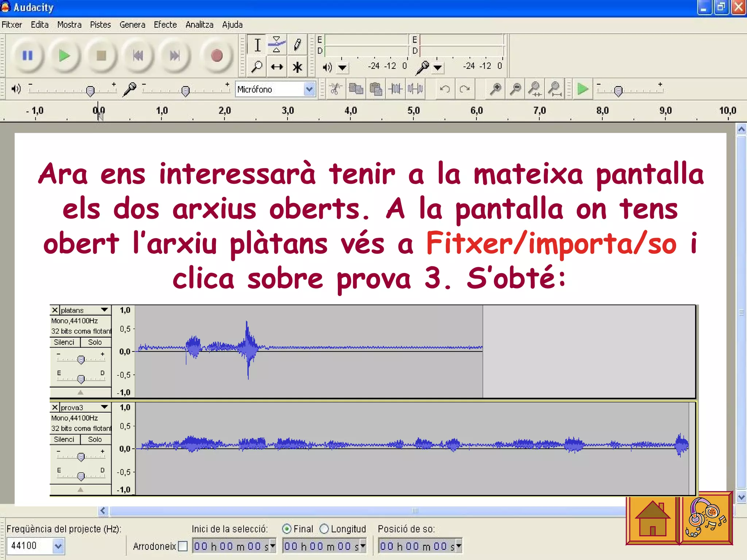Click the Undo arrow icon
Screen dimensions: 747x560
[445, 89]
